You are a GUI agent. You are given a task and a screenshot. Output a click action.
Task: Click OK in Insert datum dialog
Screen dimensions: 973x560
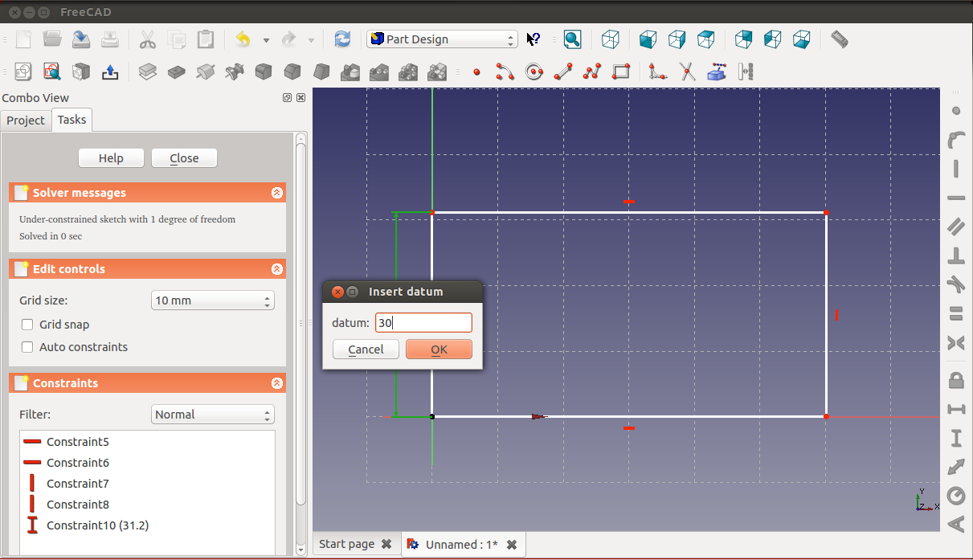coord(439,349)
